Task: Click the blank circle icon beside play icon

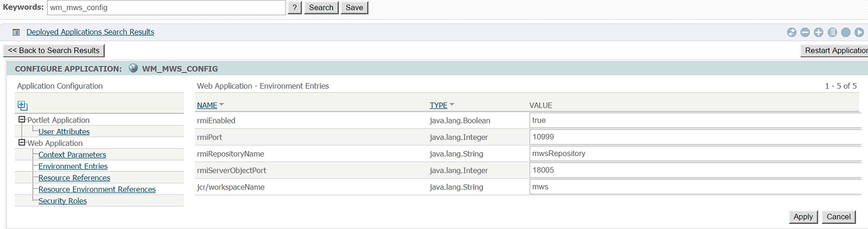Action: [x=846, y=32]
